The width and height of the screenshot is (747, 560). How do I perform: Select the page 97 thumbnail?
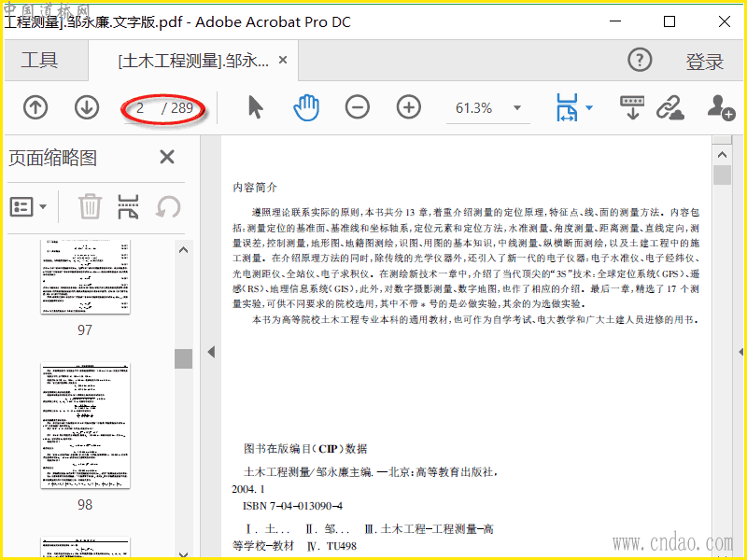tap(85, 276)
